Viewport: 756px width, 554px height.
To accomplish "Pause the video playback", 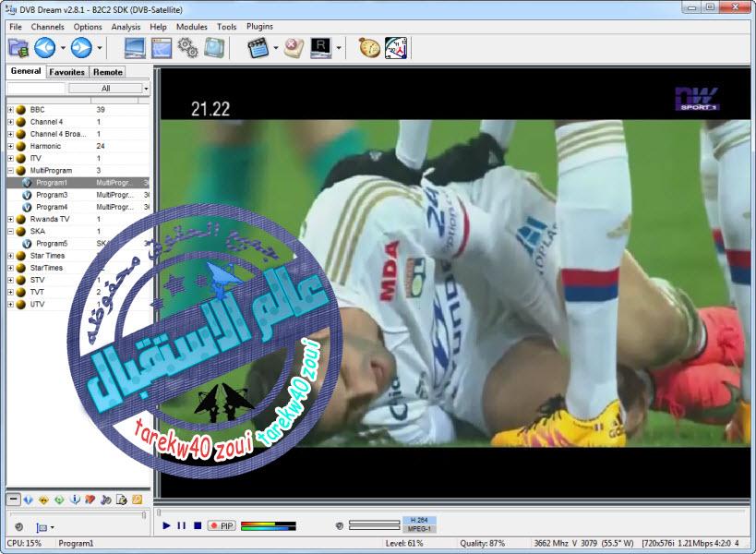I will 181,525.
